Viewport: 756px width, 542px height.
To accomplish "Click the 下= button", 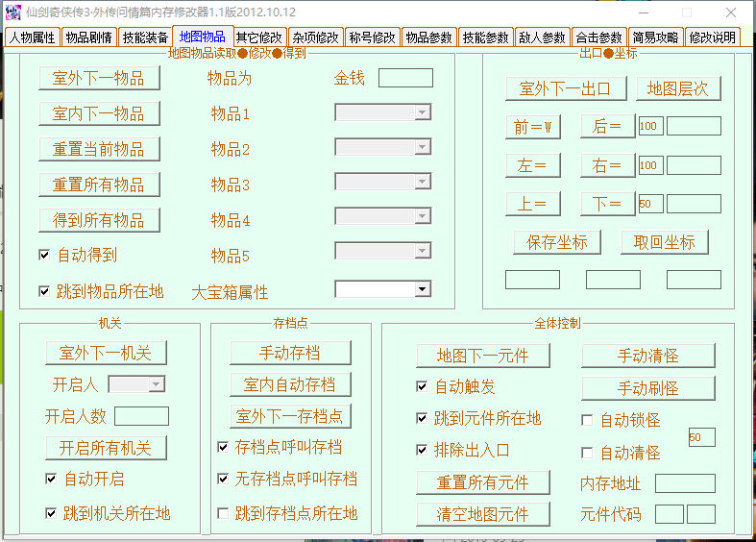I will point(607,204).
